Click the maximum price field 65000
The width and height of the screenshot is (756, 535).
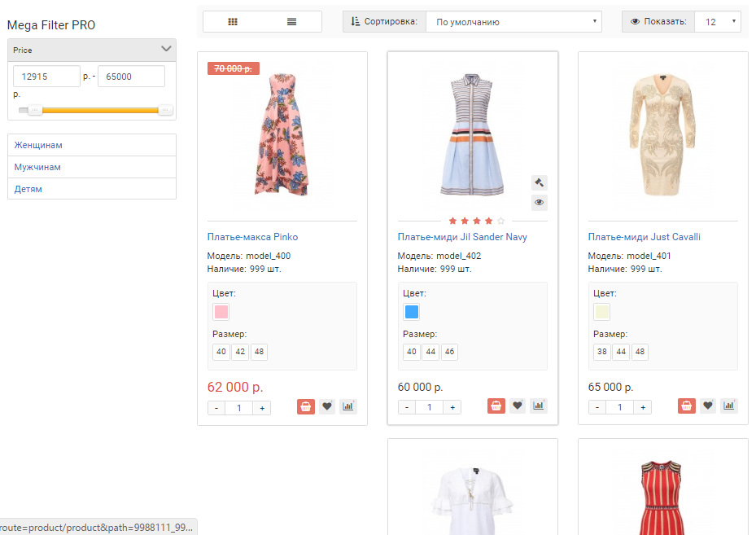[x=131, y=77]
